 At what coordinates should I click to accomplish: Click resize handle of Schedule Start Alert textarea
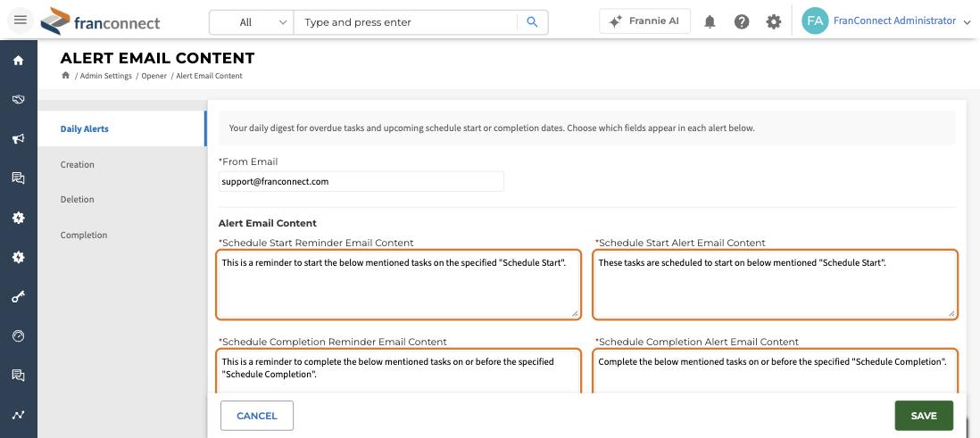point(951,313)
